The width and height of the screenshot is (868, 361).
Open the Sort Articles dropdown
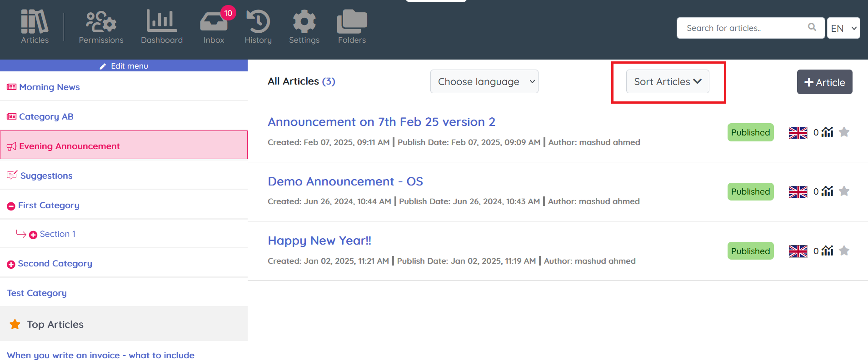[667, 82]
